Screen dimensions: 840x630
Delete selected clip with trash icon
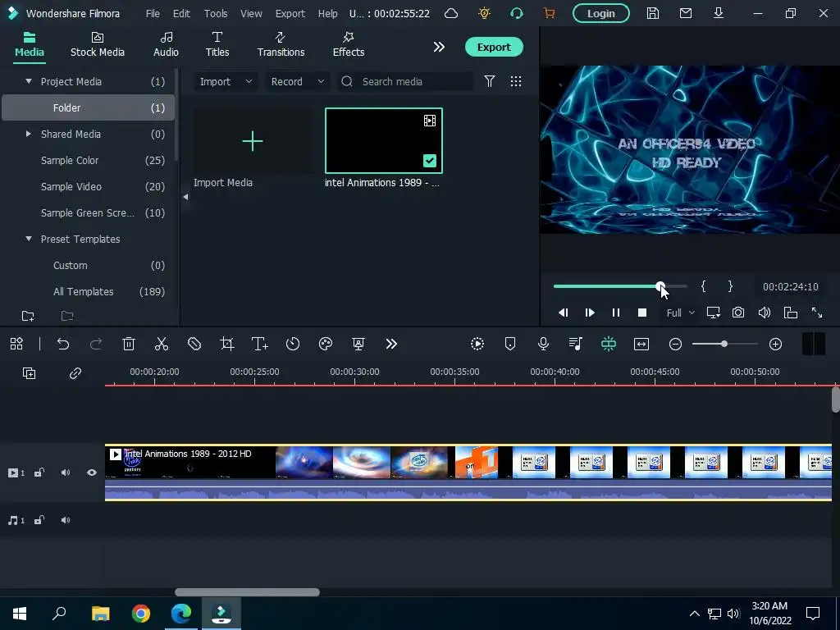pos(129,344)
